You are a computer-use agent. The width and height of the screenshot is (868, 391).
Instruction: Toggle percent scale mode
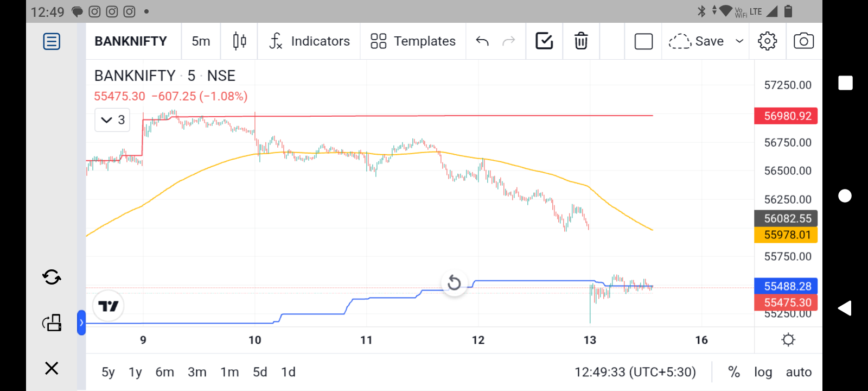click(x=734, y=372)
